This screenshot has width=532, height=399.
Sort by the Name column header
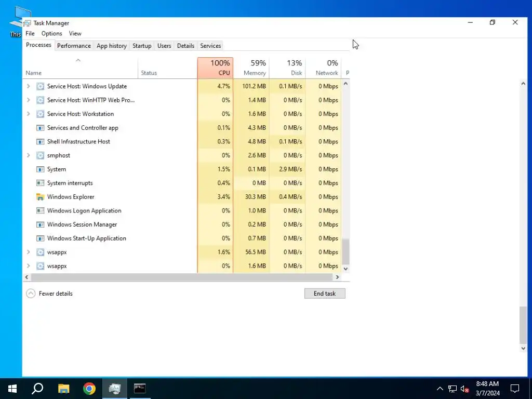(80, 68)
